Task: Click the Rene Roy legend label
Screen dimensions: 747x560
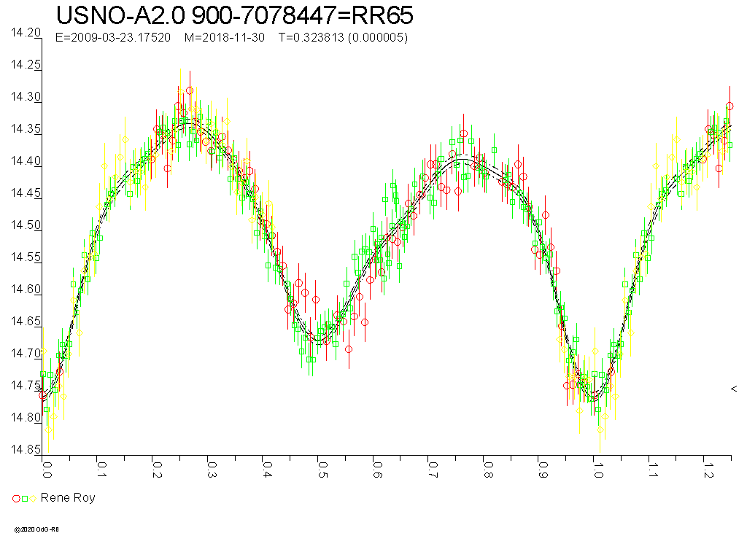Action: click(68, 497)
